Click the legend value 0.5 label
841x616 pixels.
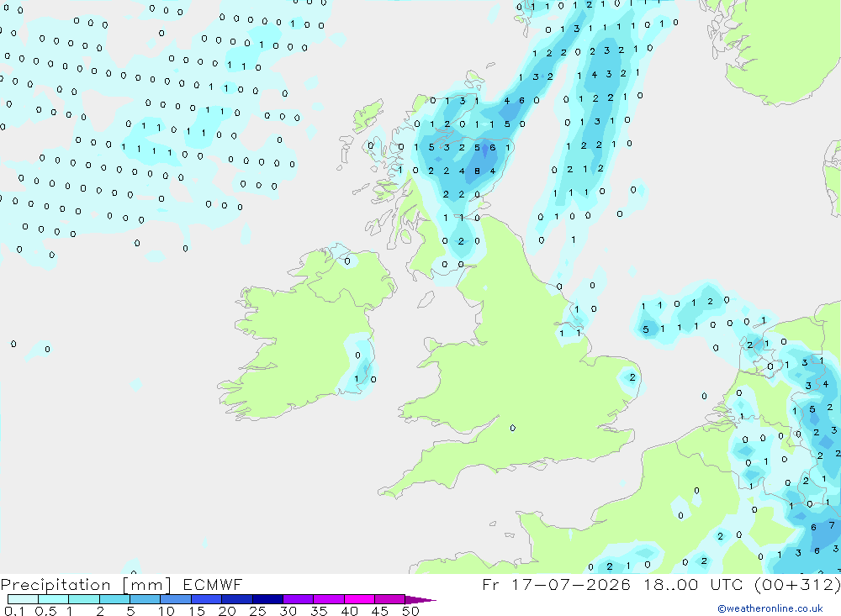[45, 611]
